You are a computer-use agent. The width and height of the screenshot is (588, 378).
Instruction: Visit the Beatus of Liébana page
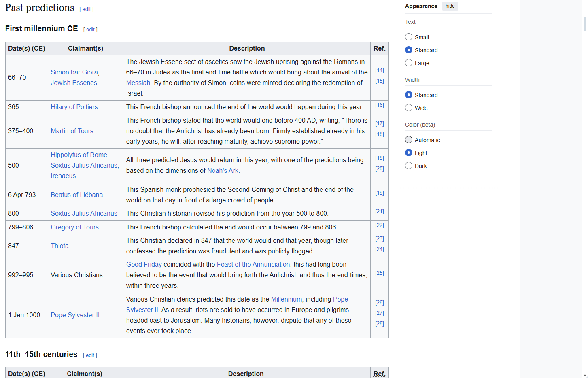pos(77,195)
